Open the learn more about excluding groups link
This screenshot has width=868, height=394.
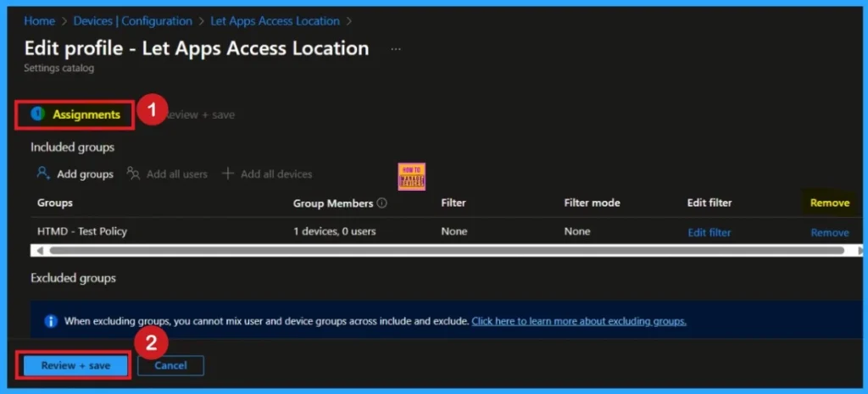578,321
